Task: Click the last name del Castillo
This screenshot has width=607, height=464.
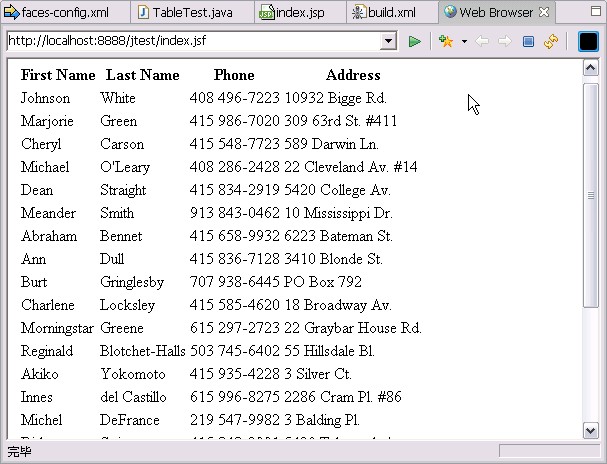Action: click(134, 397)
